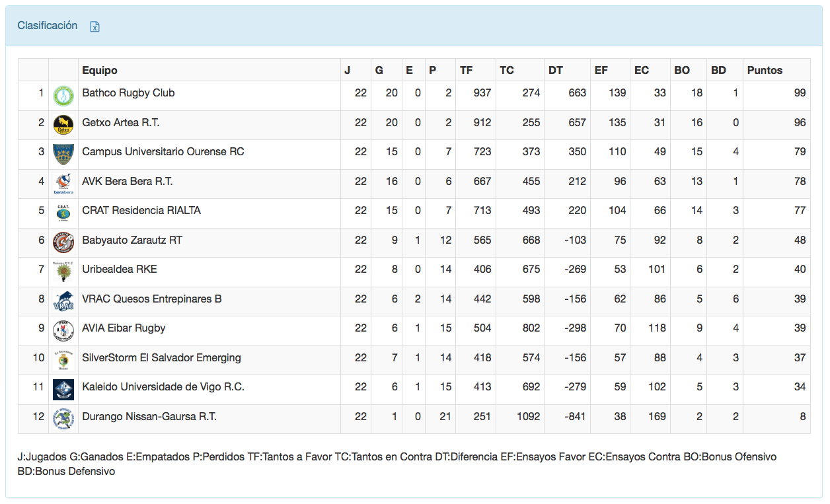Click the Excel export icon beside Clasificación

point(95,26)
